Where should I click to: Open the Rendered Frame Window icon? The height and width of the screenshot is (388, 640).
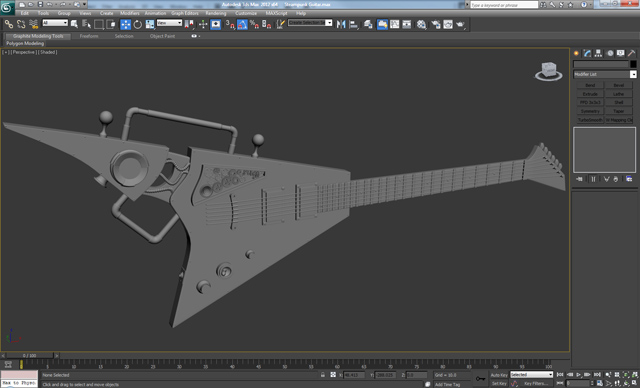point(448,24)
